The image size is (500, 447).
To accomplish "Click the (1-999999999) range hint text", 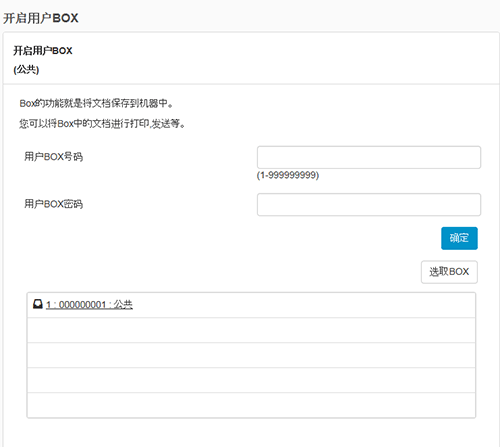I will 288,175.
